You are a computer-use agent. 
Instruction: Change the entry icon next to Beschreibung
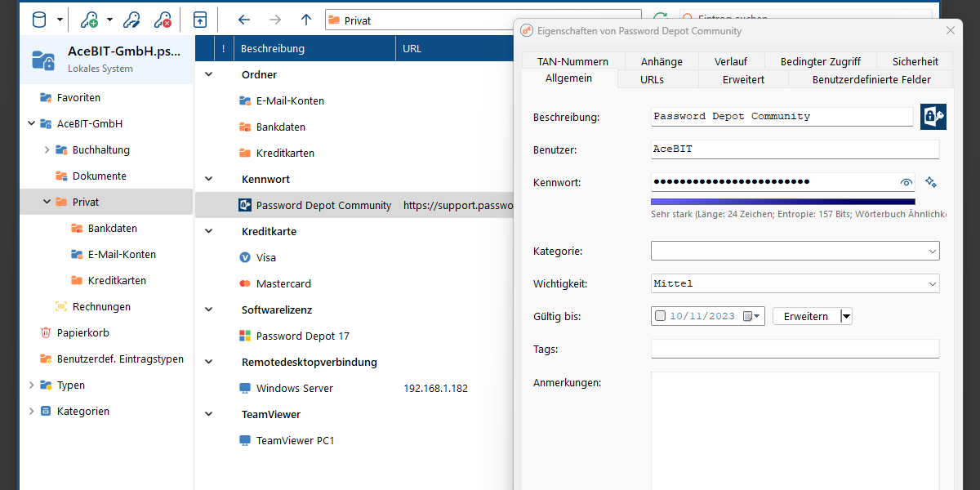933,117
